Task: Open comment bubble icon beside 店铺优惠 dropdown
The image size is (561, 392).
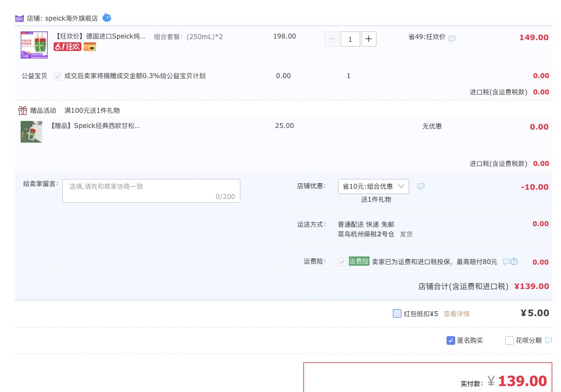Action: 421,186
